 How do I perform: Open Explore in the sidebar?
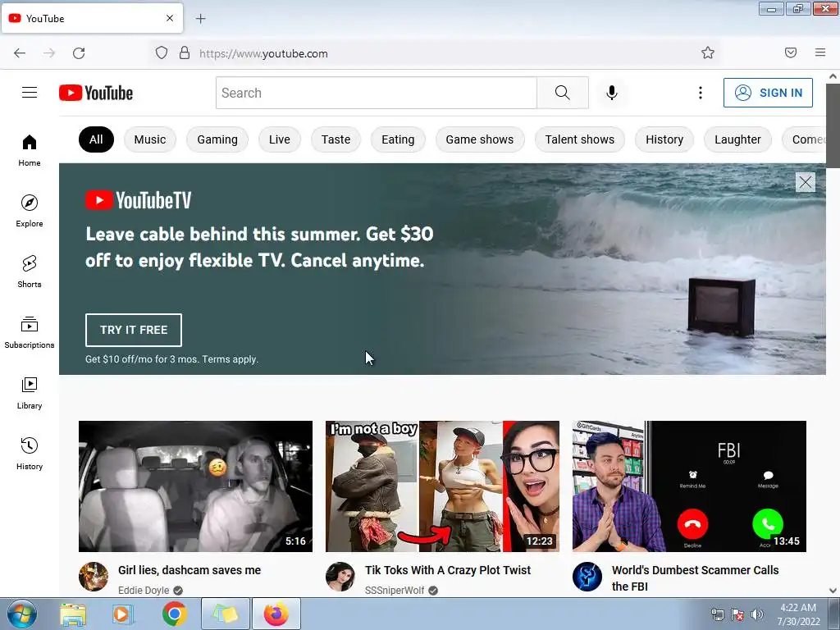(x=30, y=211)
